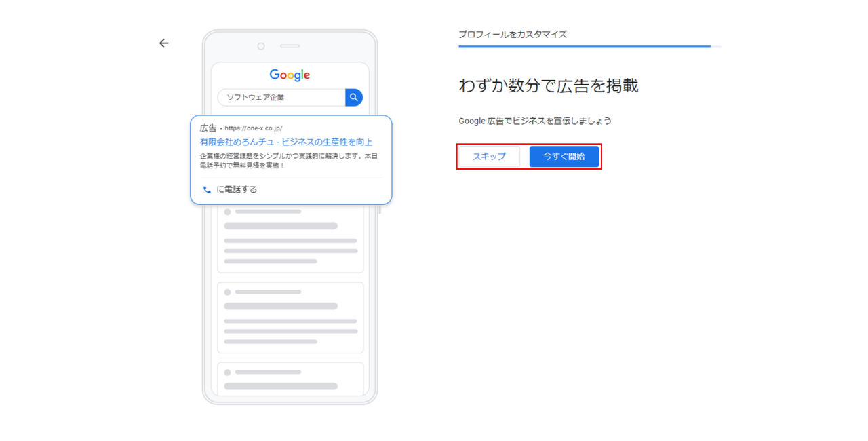Open the 有限会社めろんチュ ad headline link
Image resolution: width=868 pixels, height=441 pixels.
pyautogui.click(x=286, y=142)
